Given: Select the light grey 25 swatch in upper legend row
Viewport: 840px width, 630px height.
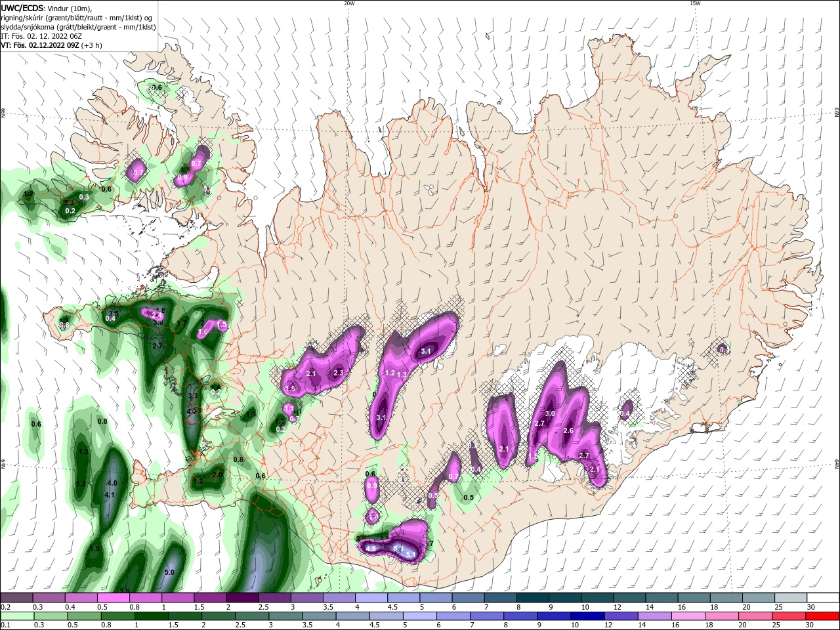Looking at the screenshot, I should [x=791, y=598].
